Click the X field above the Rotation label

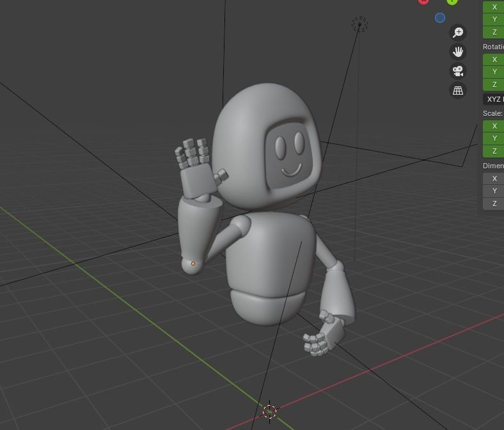[493, 7]
